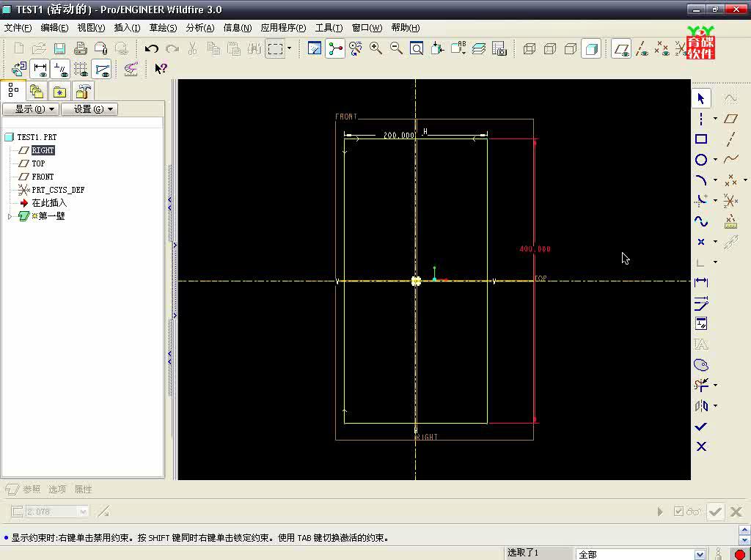The width and height of the screenshot is (751, 560).
Task: Click the 400.000 dimension value
Action: [x=535, y=249]
